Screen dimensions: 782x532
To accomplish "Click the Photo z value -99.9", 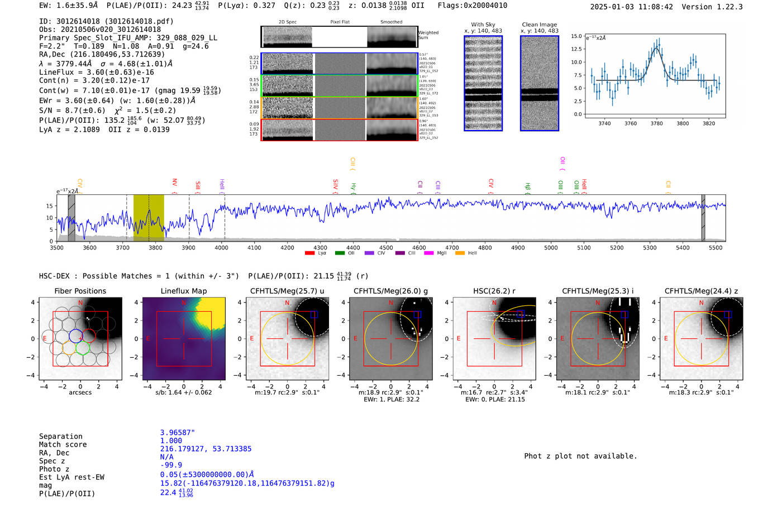I will pos(171,465).
